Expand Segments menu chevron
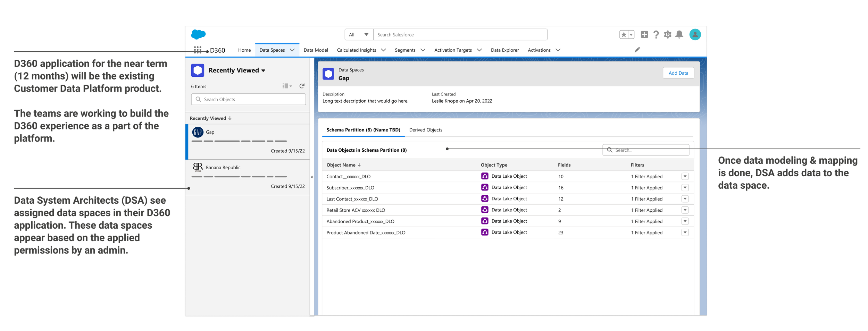 click(x=423, y=50)
